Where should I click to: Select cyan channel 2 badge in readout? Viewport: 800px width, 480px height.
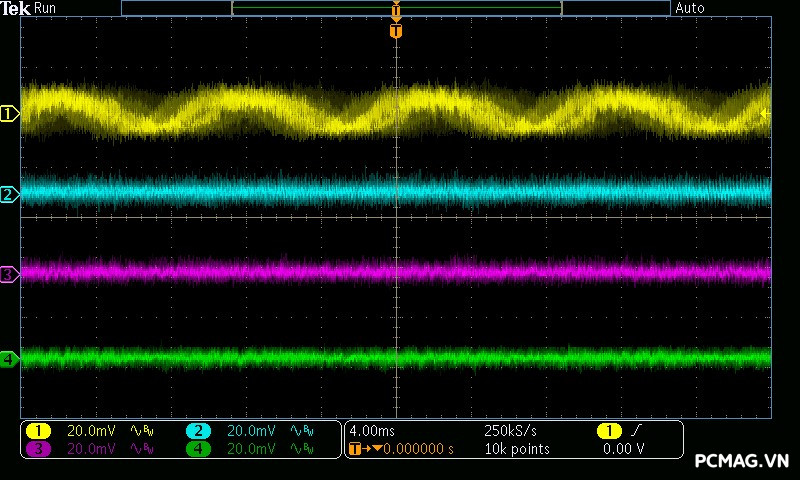(x=198, y=430)
